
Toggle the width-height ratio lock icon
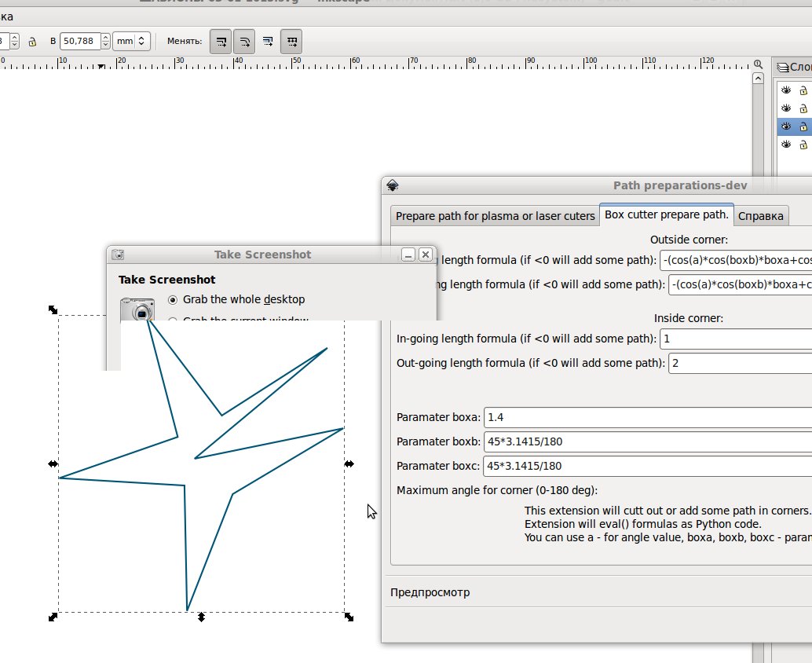pos(32,42)
